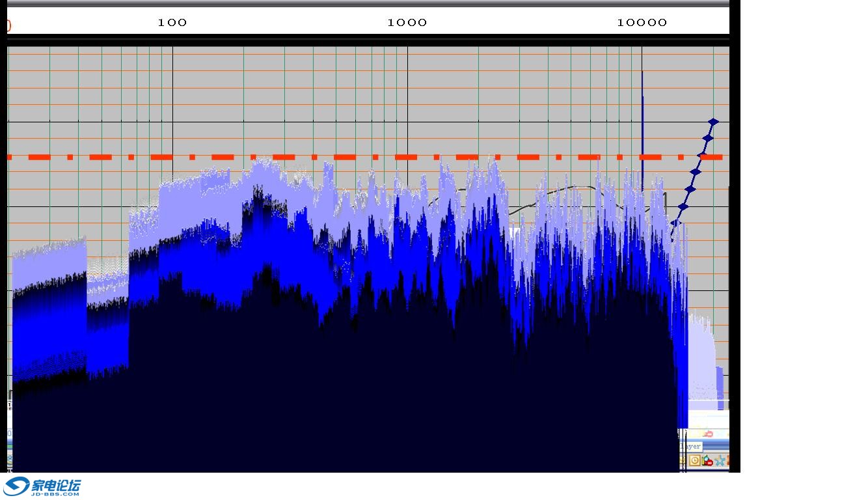Select the second diamond marker from the top
868x500 pixels.
[x=708, y=138]
